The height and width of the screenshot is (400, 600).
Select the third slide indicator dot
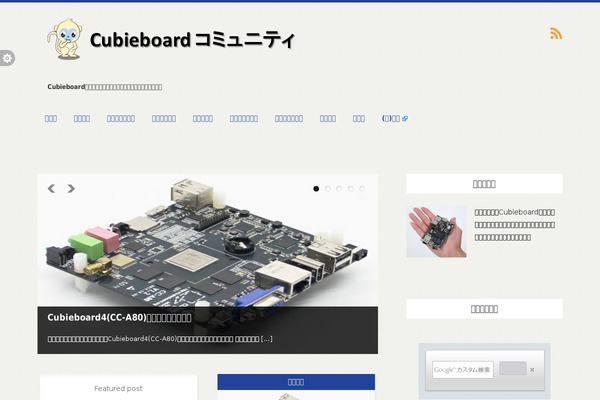pos(339,189)
